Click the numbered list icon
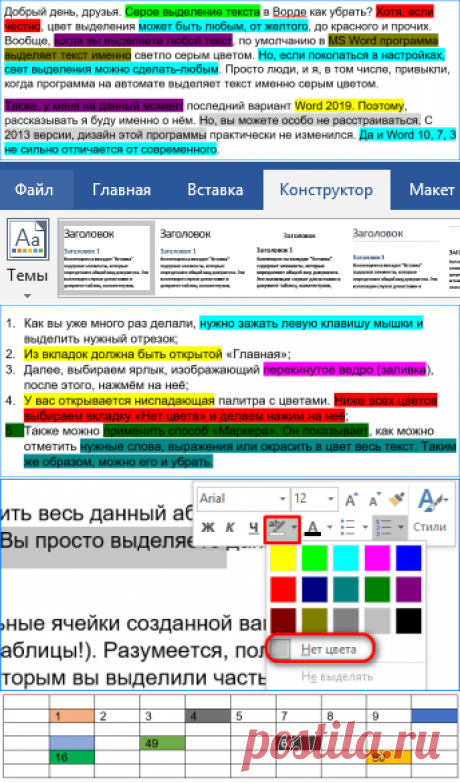 tap(385, 527)
